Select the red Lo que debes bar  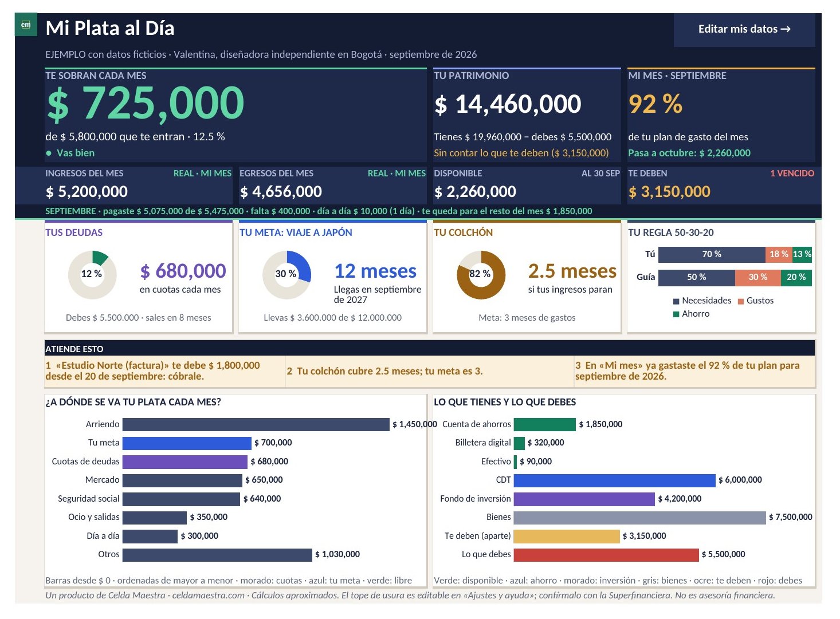[606, 554]
